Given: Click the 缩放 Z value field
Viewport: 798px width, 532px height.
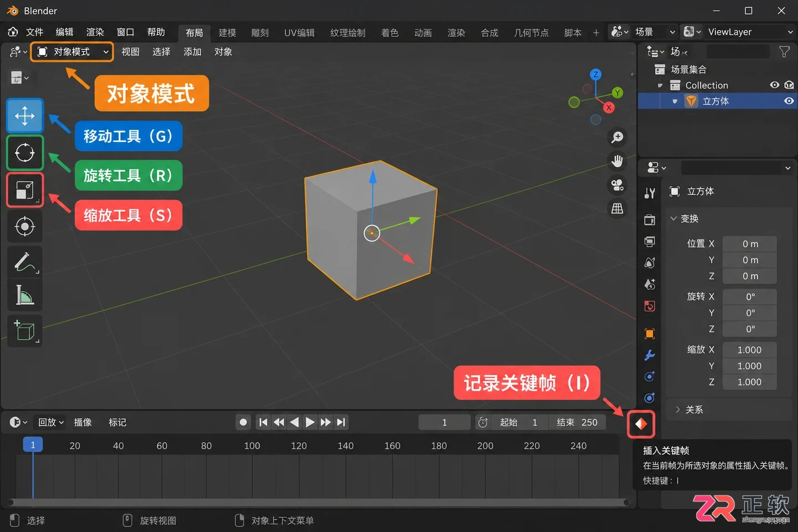Looking at the screenshot, I should click(x=750, y=382).
